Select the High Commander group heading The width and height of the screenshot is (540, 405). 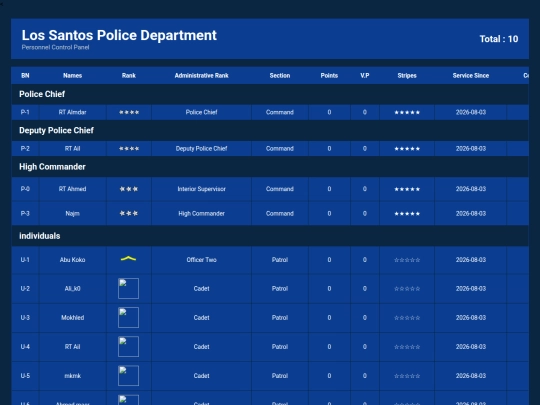coord(52,167)
